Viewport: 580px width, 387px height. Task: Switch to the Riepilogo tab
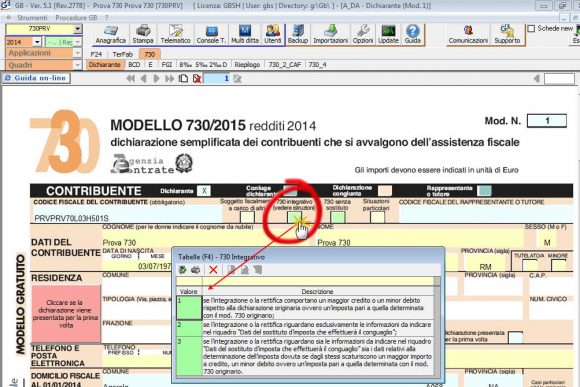pyautogui.click(x=247, y=65)
